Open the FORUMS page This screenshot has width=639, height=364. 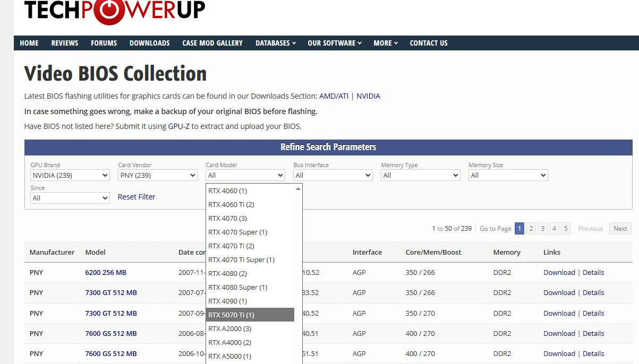(104, 43)
